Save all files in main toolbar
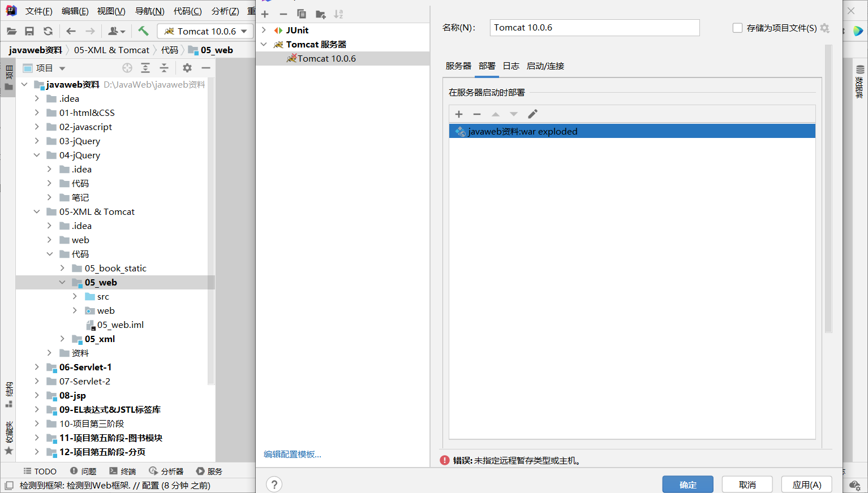Screen dimensions: 868x493 click(29, 31)
